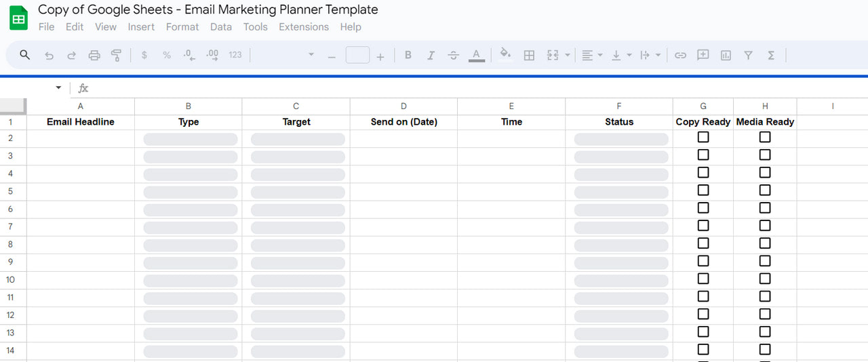Open the vertical align menu
This screenshot has height=362, width=868.
tap(621, 56)
